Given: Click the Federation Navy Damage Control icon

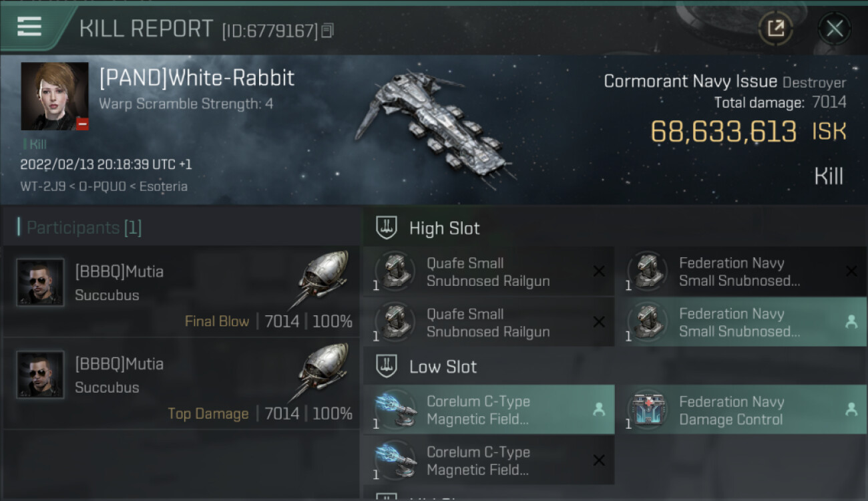Looking at the screenshot, I should (x=648, y=409).
